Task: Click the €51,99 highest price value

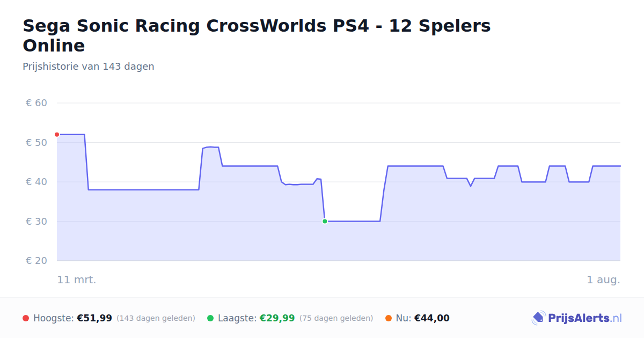Action: tap(94, 318)
